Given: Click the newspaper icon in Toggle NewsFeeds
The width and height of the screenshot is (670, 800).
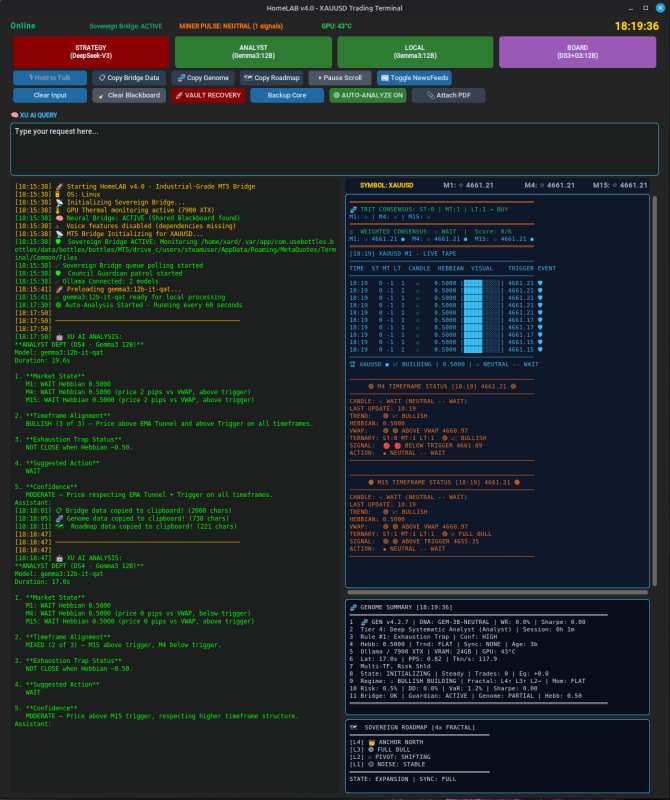Looking at the screenshot, I should tap(385, 78).
